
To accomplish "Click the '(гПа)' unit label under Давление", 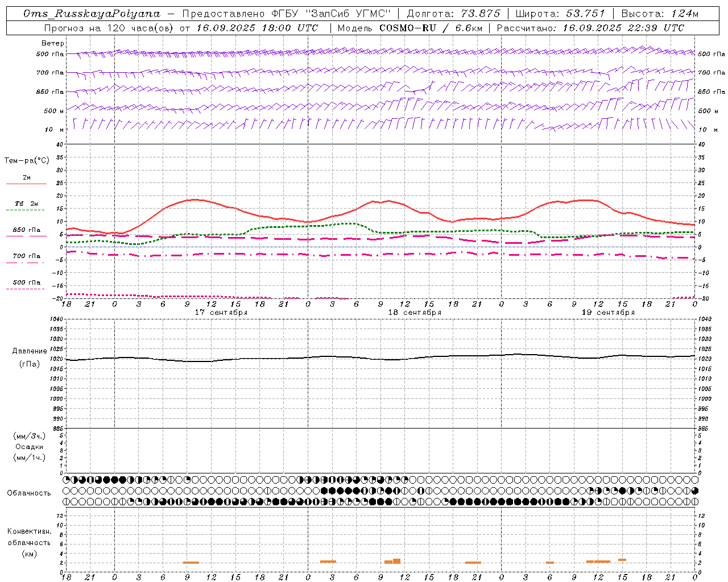I will (30, 364).
